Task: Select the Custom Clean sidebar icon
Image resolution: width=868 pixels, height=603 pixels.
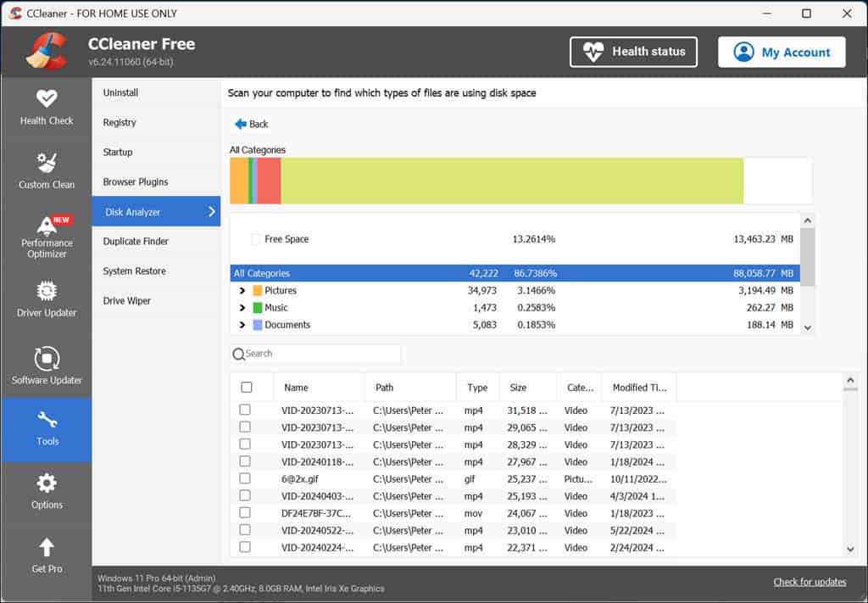Action: click(x=47, y=171)
